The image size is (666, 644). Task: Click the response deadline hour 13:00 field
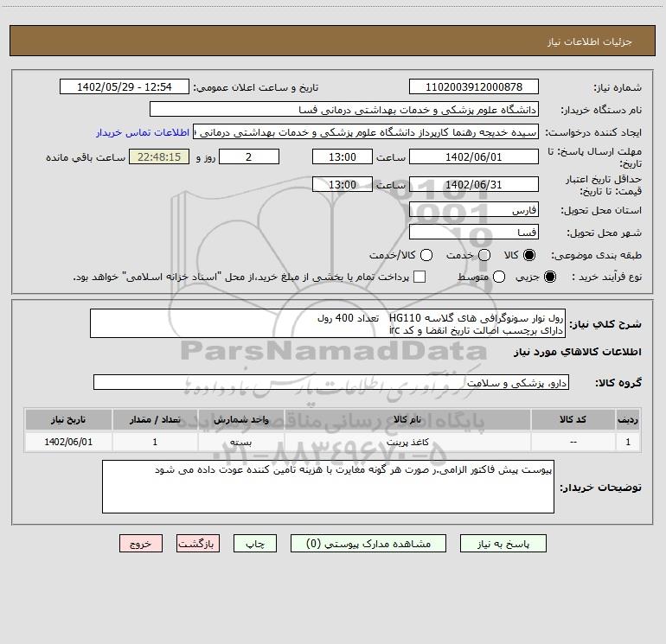click(343, 156)
